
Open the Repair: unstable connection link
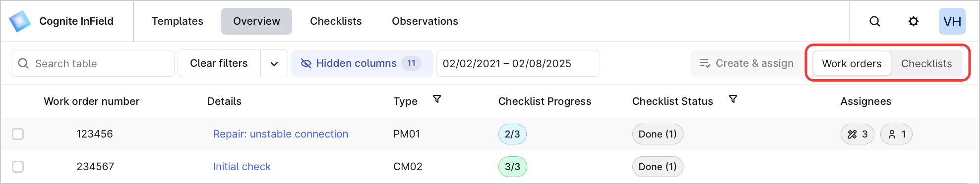tap(281, 134)
